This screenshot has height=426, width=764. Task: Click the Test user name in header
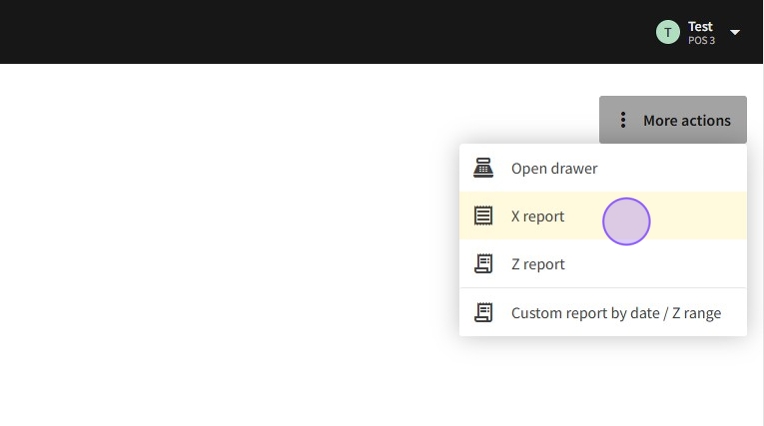[700, 26]
